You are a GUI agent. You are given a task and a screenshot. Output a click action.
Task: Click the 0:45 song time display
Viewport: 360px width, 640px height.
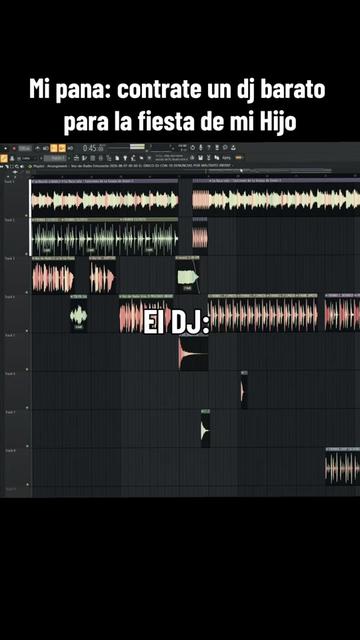pyautogui.click(x=93, y=148)
